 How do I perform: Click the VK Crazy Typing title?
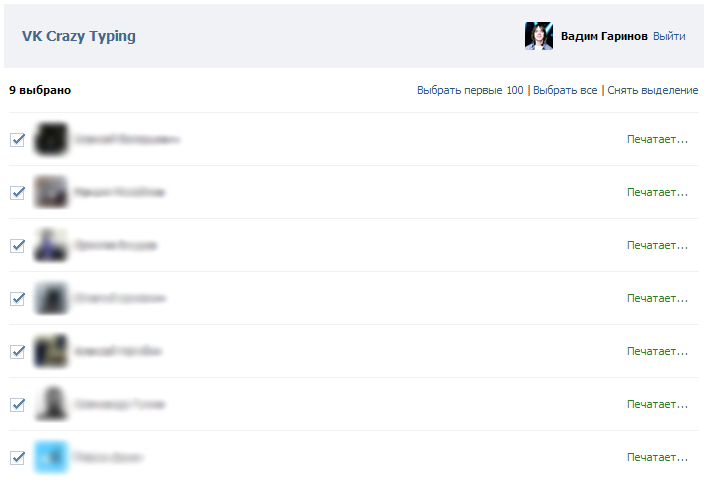(x=79, y=36)
